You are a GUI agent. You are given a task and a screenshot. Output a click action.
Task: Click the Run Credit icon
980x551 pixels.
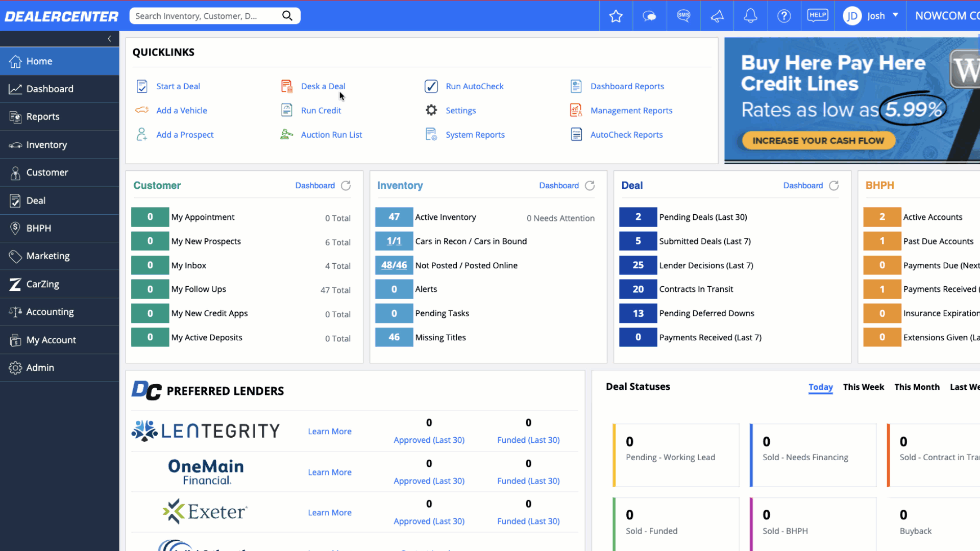(287, 110)
